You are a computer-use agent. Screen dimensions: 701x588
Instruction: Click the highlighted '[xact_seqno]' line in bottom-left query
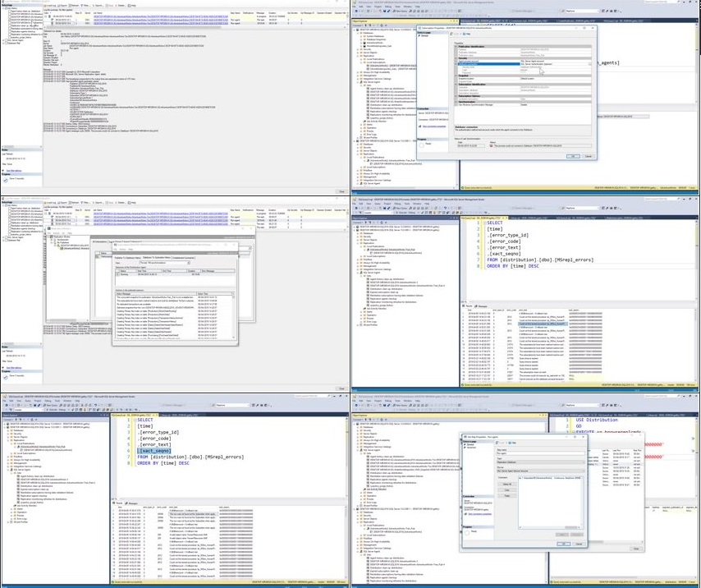(153, 451)
